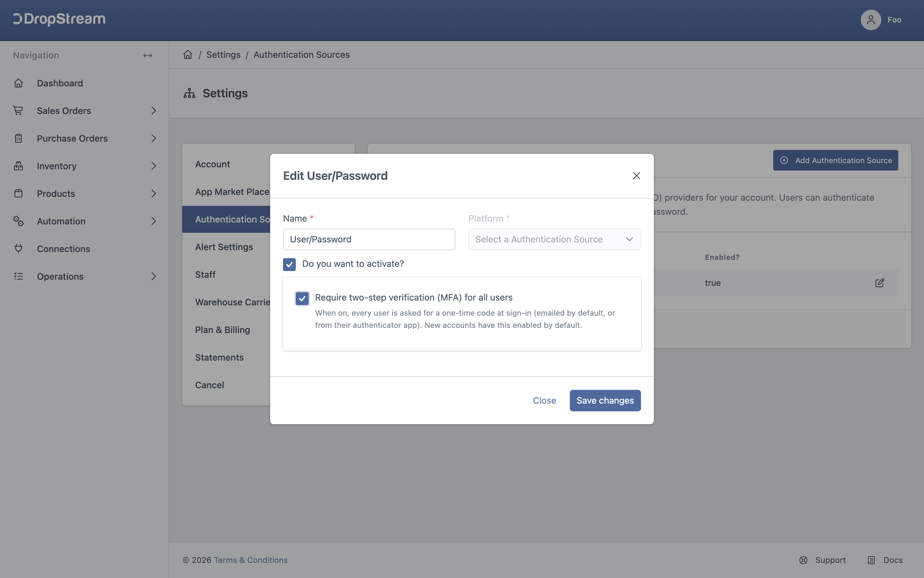Click the Automation gears icon
The image size is (924, 578).
pos(18,221)
